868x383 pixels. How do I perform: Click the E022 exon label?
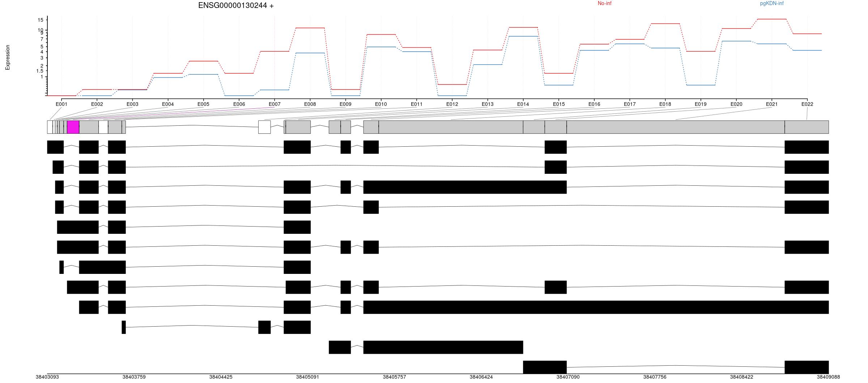click(x=807, y=104)
